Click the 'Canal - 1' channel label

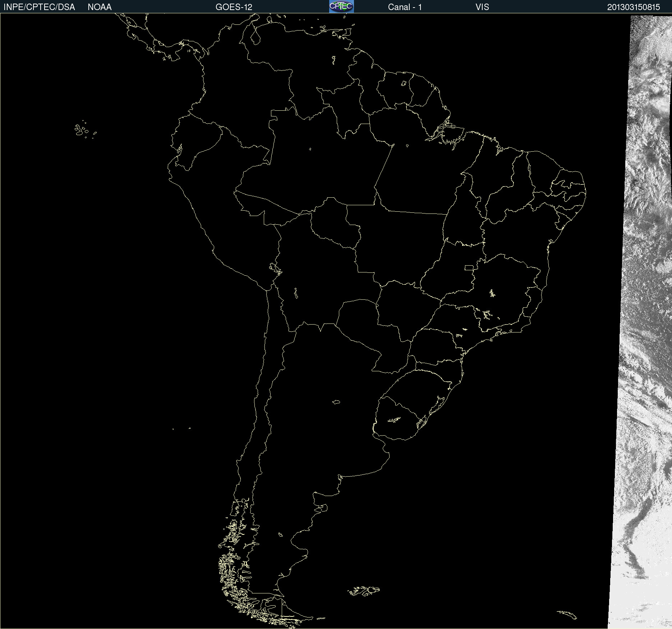(x=405, y=7)
